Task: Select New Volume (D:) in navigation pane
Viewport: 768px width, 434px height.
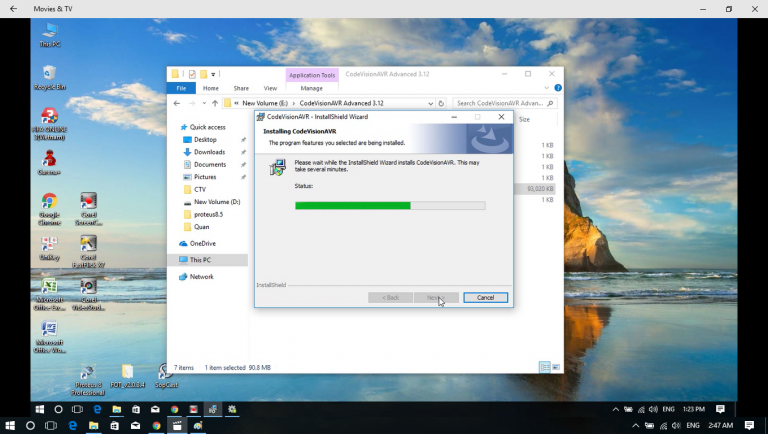Action: click(x=217, y=202)
